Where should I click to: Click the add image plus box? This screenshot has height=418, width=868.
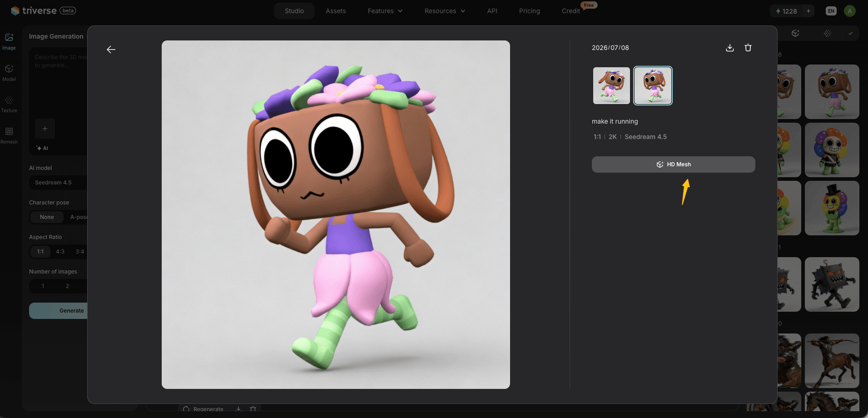pos(45,129)
